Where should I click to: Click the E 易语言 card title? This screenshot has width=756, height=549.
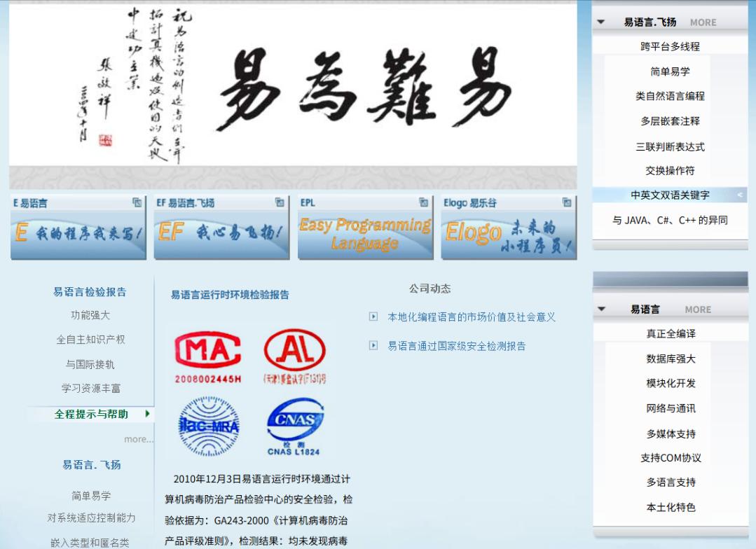point(30,203)
